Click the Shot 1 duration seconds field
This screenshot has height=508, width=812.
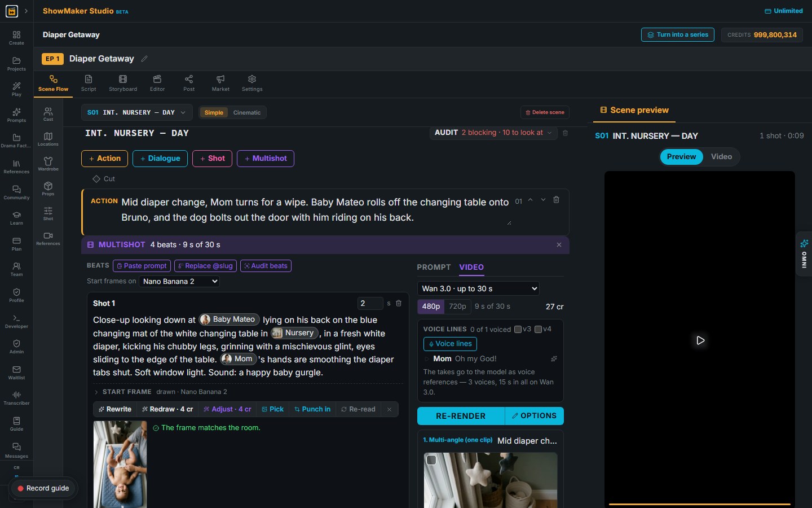[370, 303]
